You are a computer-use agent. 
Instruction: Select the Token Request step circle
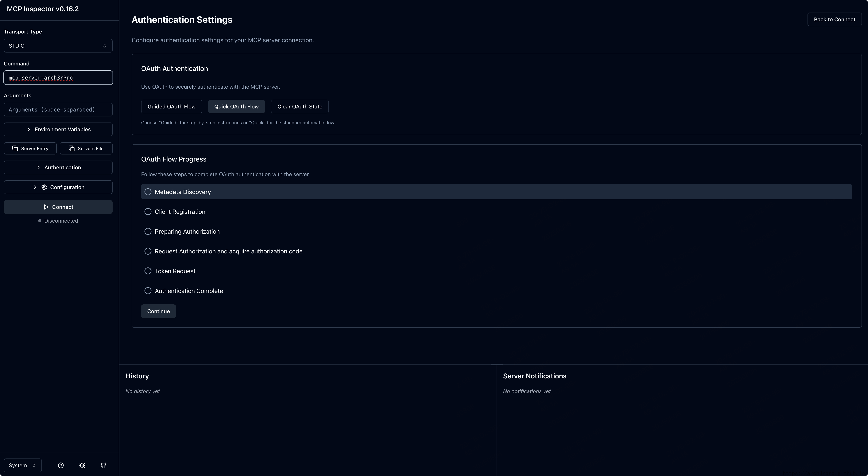pyautogui.click(x=148, y=271)
